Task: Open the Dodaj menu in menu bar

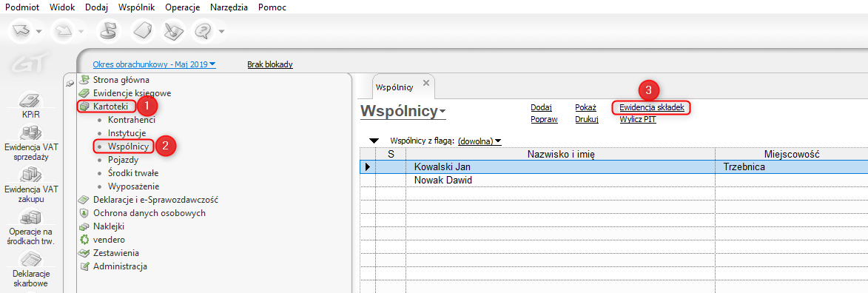Action: [x=97, y=7]
